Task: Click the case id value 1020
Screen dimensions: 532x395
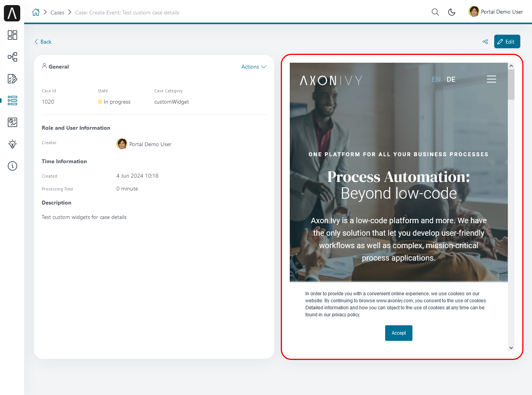Action: pyautogui.click(x=48, y=102)
